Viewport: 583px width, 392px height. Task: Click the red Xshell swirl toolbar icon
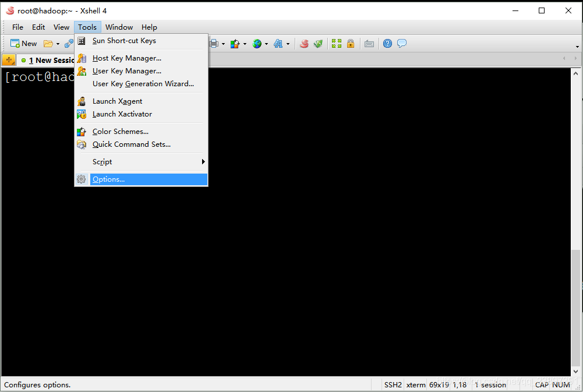(x=304, y=44)
